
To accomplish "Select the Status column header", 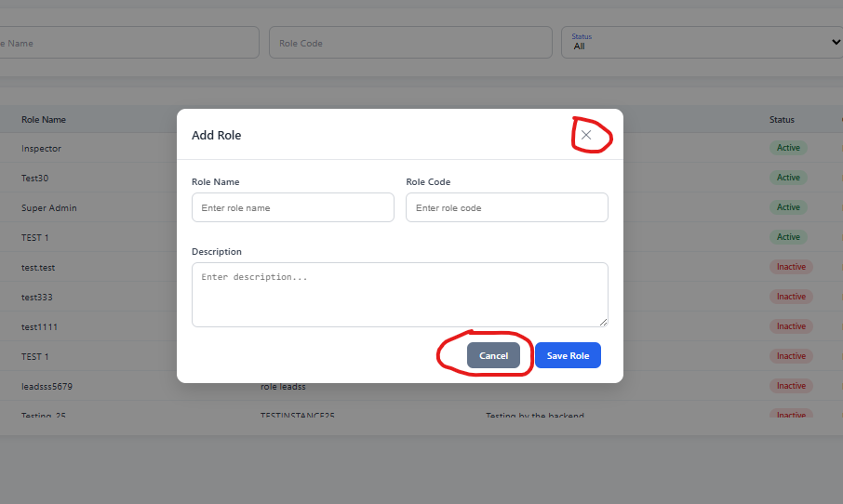I will point(782,119).
